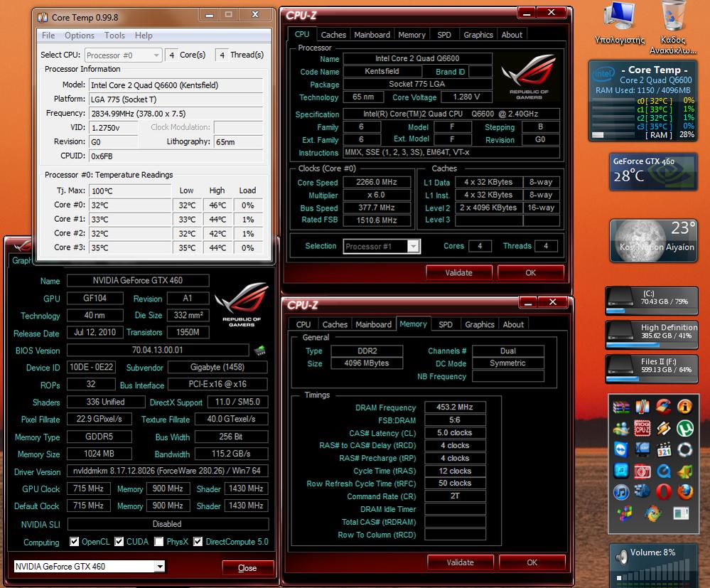
Task: Open SPD tab in lower CPU-Z window
Action: pos(446,324)
